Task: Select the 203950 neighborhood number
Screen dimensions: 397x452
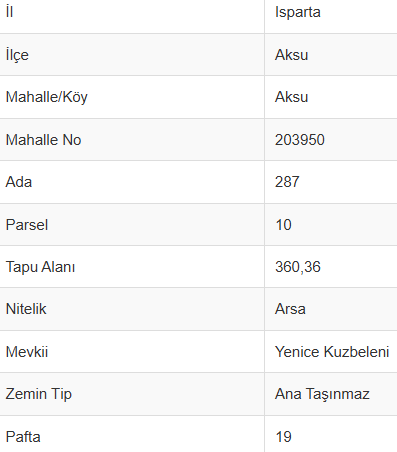Action: click(300, 140)
